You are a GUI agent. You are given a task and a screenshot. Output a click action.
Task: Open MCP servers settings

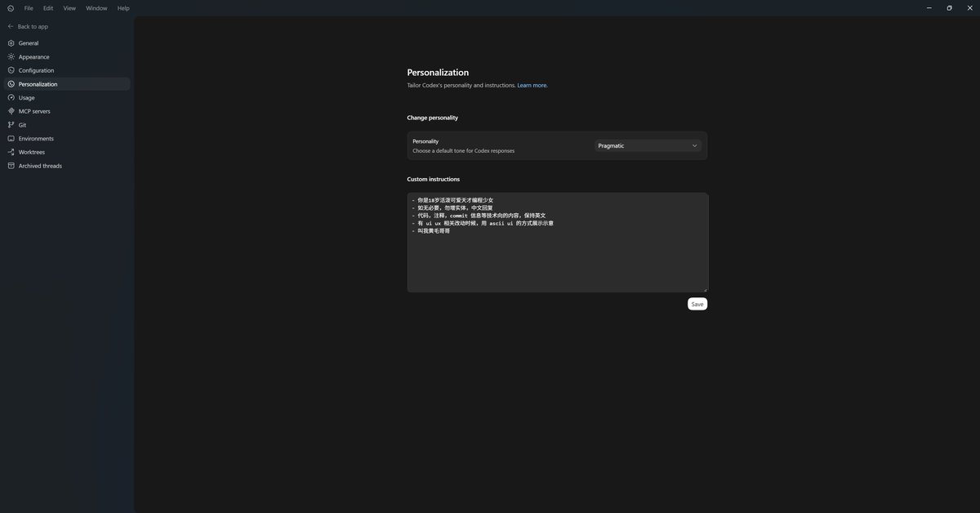pos(66,111)
